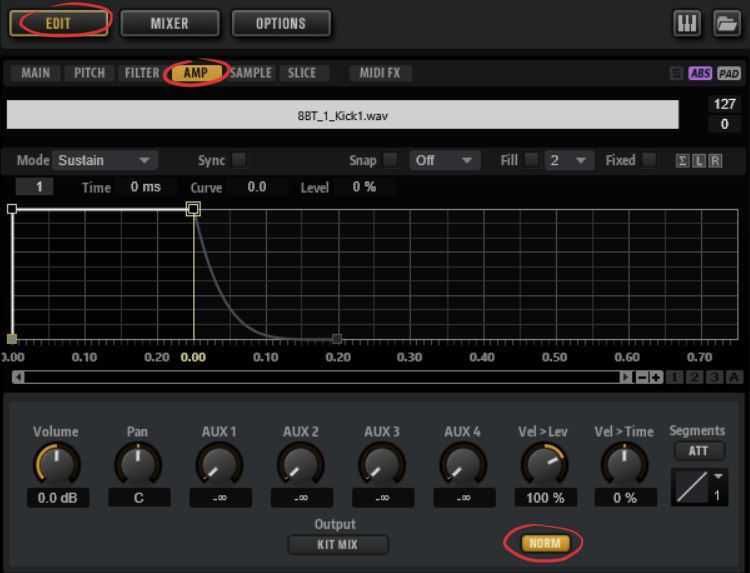Click zoom snapshot A button
This screenshot has width=750, height=573.
[x=734, y=377]
